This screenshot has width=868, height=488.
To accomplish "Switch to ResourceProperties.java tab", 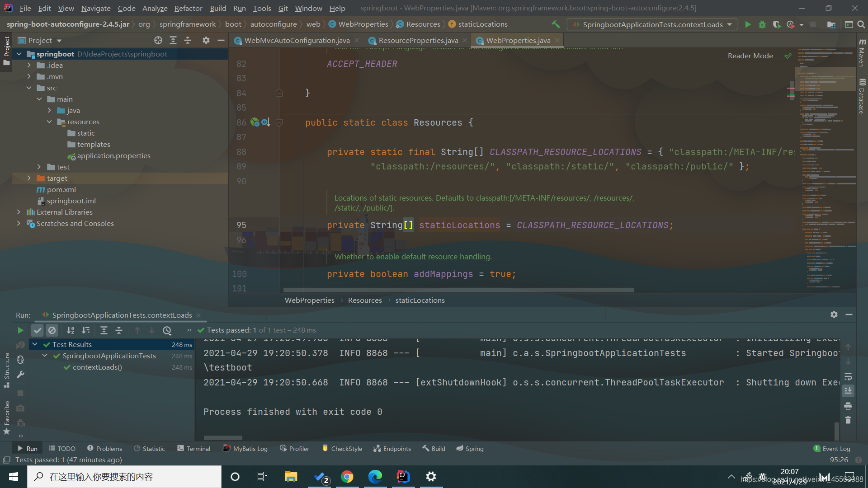I will click(x=418, y=41).
